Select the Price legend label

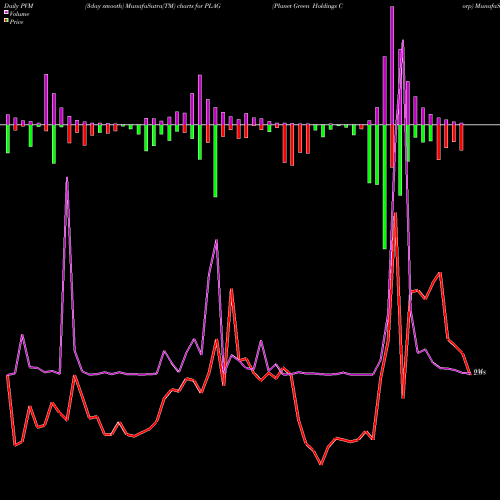click(16, 22)
